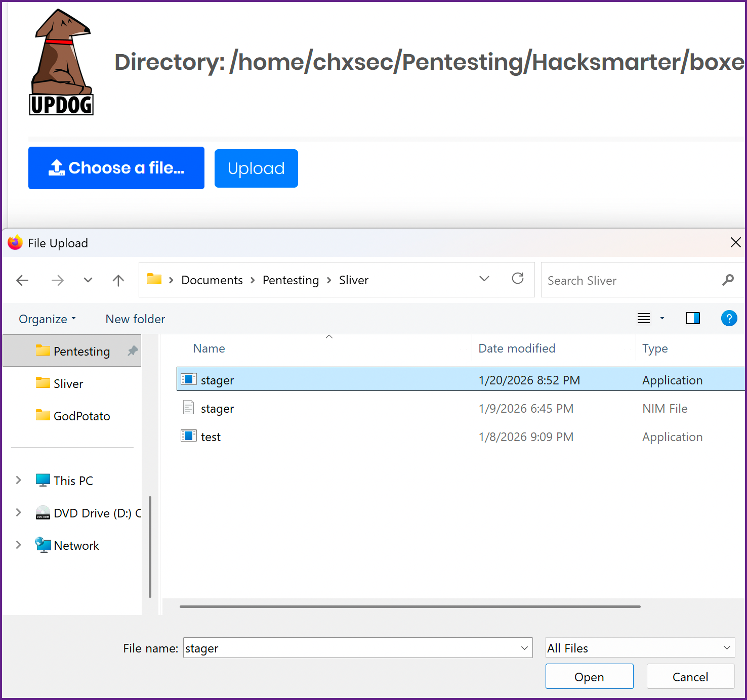Screen dimensions: 747x700
Task: Select Documents in the breadcrumb path
Action: (x=212, y=280)
